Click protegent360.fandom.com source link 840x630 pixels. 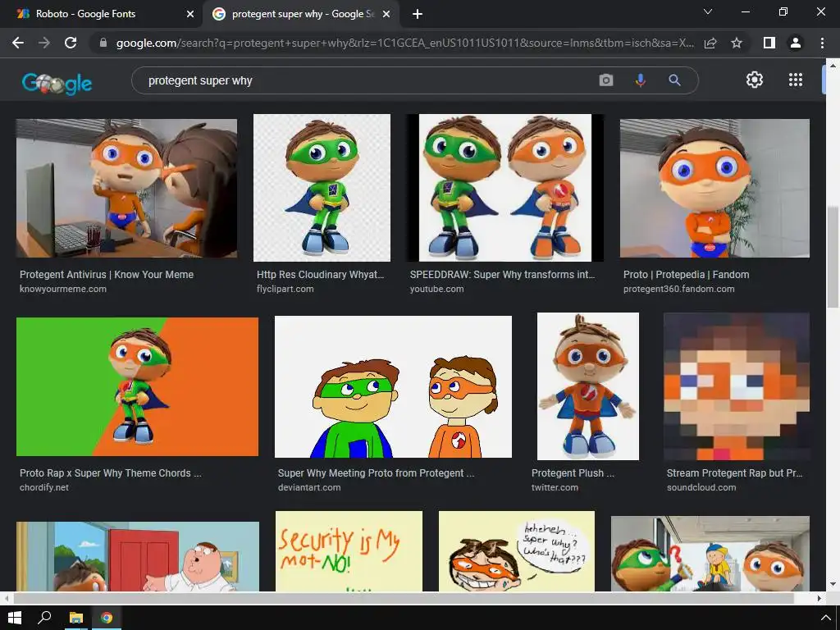tap(678, 289)
